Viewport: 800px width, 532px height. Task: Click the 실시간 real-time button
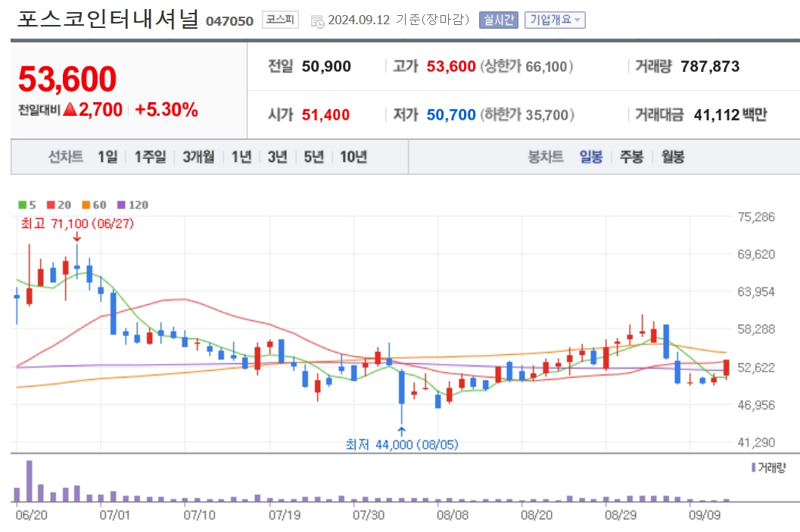(x=499, y=20)
